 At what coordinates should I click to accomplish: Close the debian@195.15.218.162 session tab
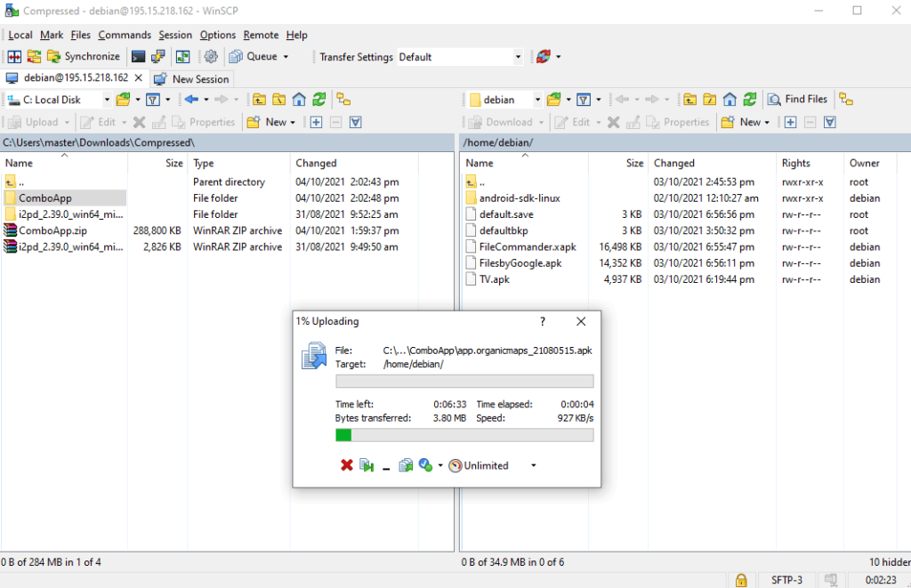138,78
